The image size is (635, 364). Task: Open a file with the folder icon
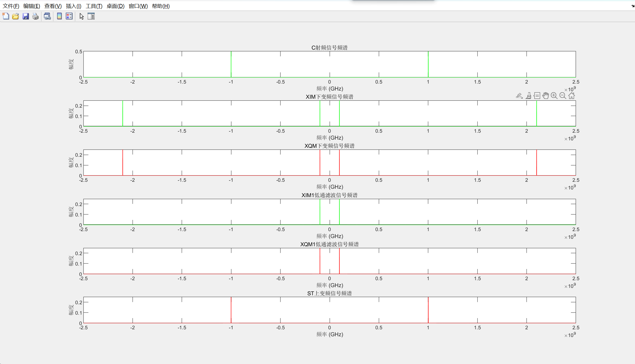(x=16, y=16)
